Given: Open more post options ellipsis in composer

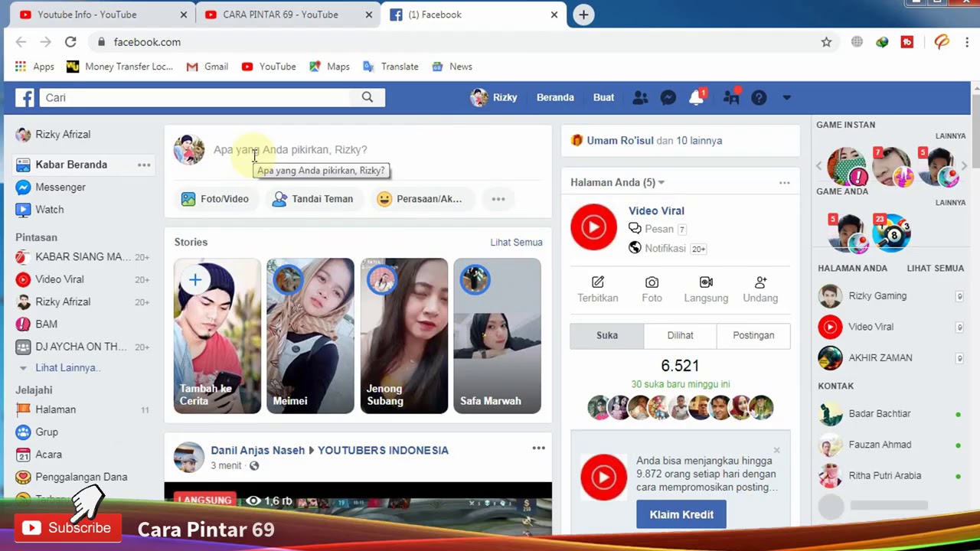Looking at the screenshot, I should pos(498,199).
